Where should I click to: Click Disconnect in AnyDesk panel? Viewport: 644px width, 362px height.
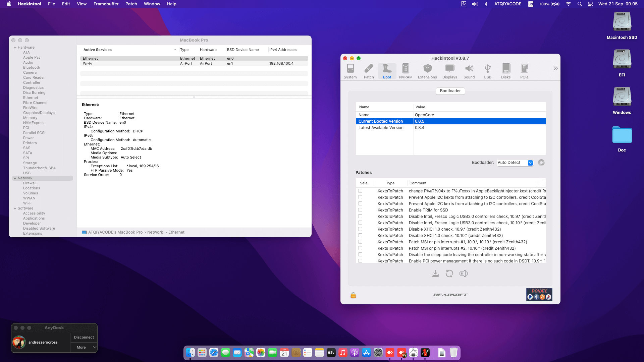coord(84,337)
